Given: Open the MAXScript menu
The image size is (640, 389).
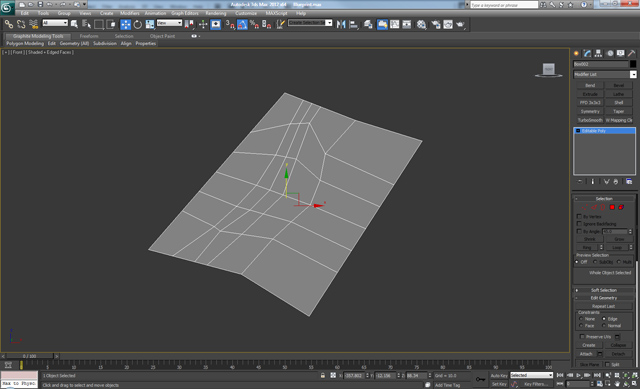Looking at the screenshot, I should 276,13.
